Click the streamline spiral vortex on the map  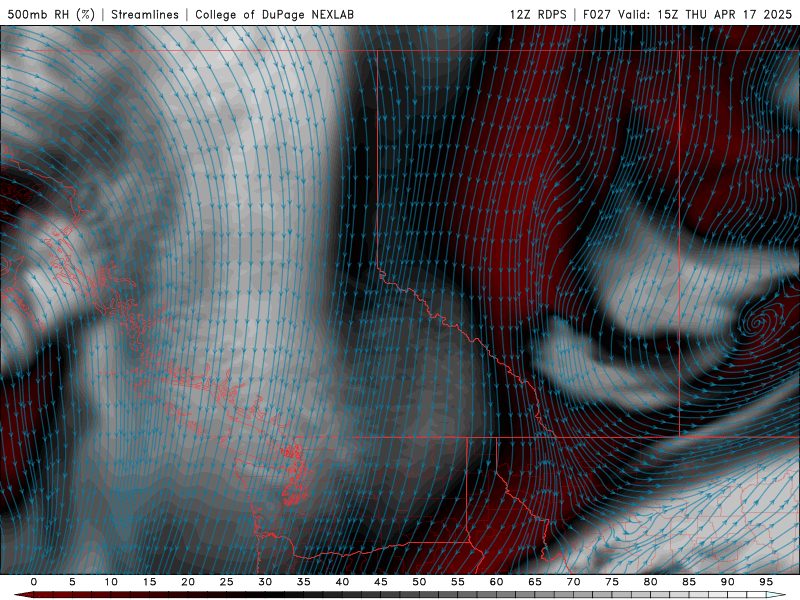(x=759, y=322)
